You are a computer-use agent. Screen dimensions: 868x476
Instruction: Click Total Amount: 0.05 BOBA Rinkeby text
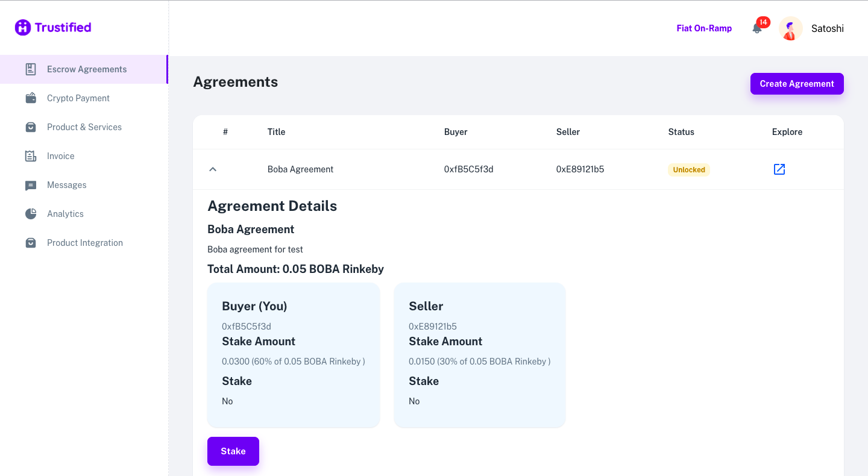click(295, 269)
